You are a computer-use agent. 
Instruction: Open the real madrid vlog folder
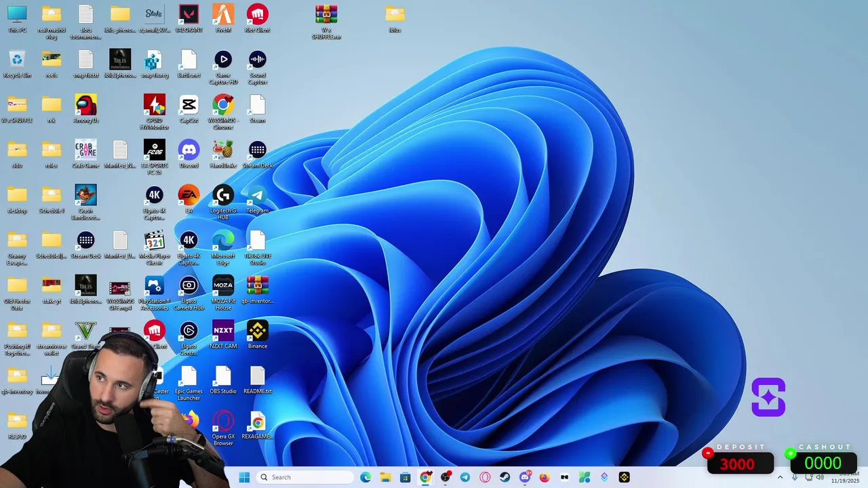pyautogui.click(x=52, y=22)
